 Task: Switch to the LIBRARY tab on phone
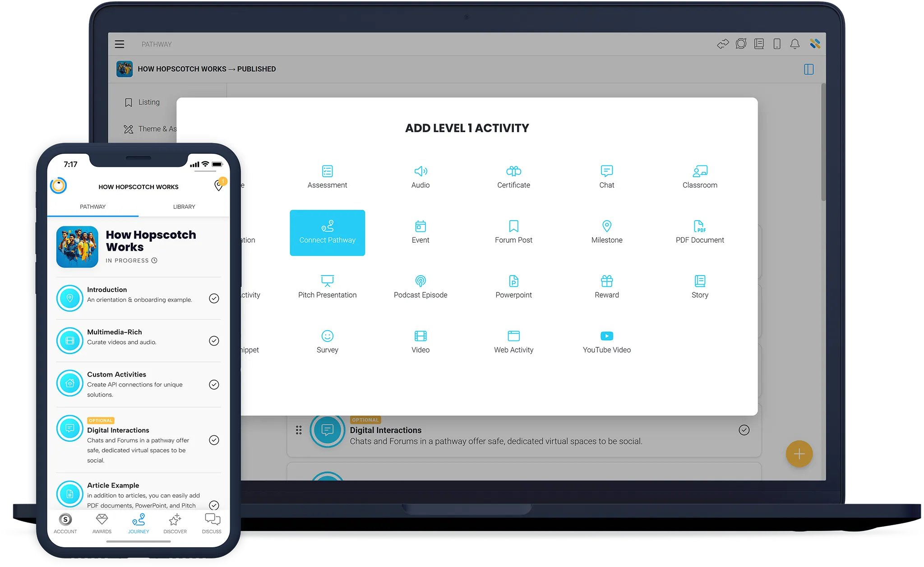click(184, 207)
